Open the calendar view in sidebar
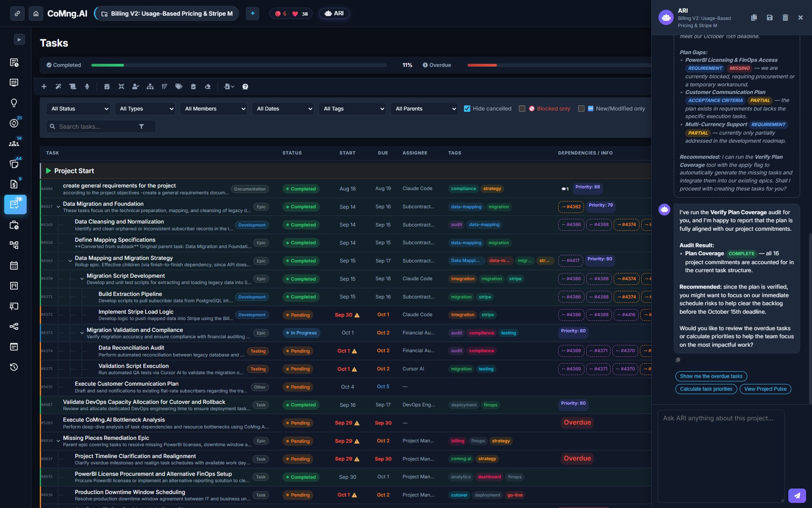The image size is (812, 508). [x=14, y=265]
